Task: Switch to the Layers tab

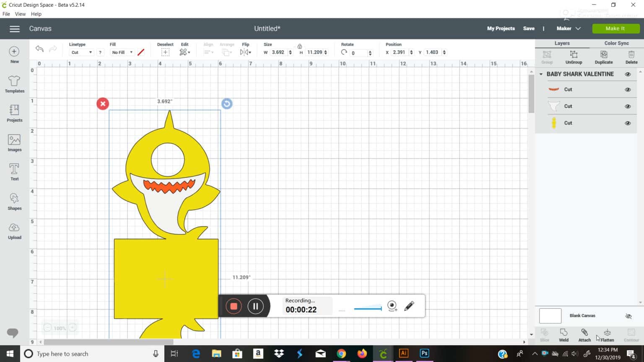Action: point(562,43)
